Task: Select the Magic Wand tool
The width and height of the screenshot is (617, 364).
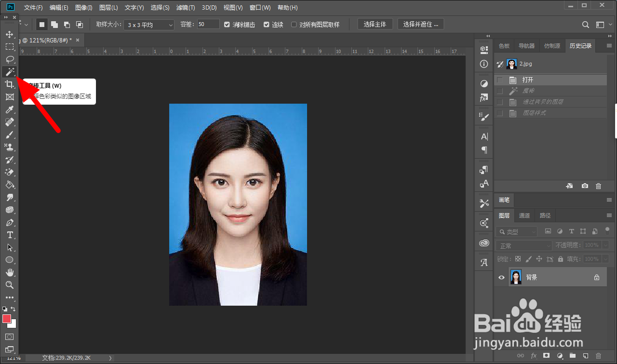Action: tap(9, 72)
